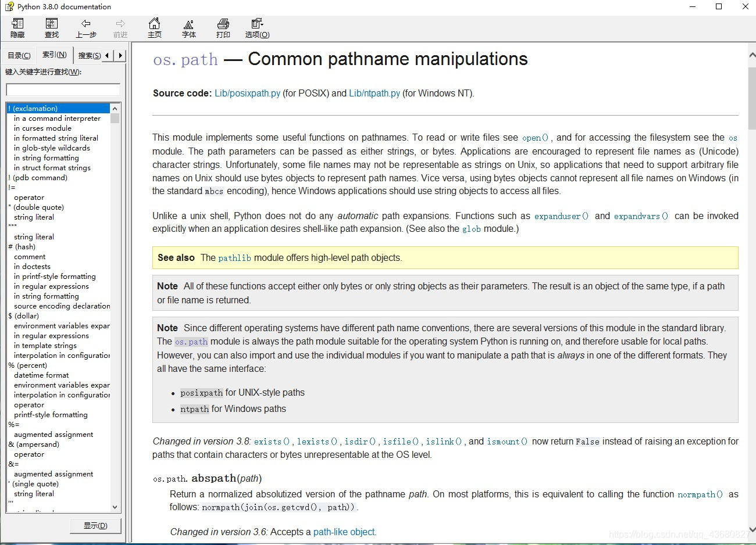The width and height of the screenshot is (756, 545).
Task: Click the Hide (隐藏) toolbar icon
Action: pos(18,28)
